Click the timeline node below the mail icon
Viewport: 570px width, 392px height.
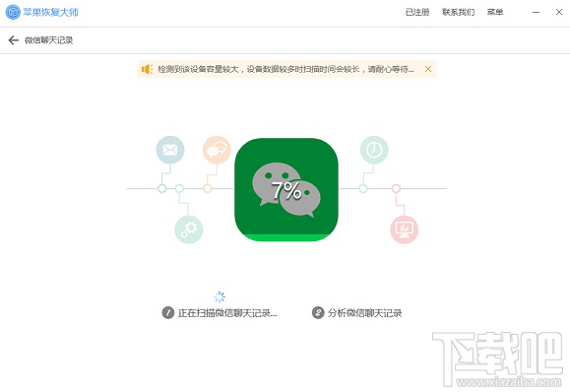click(162, 188)
